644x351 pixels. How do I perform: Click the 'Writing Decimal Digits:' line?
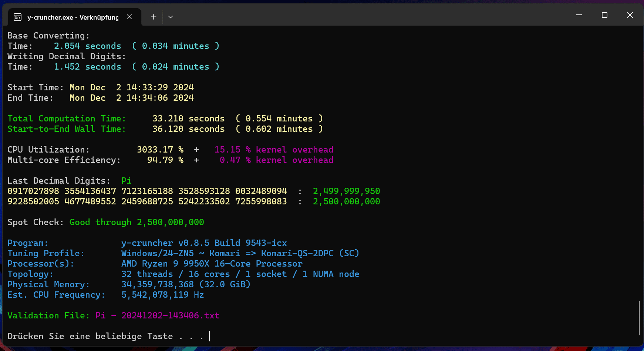pyautogui.click(x=67, y=56)
